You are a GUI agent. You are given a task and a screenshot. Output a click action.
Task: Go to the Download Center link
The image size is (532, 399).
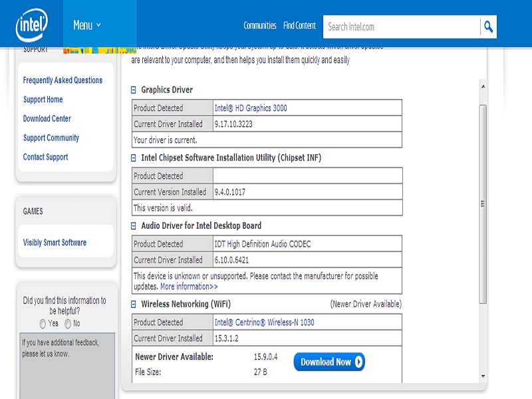tap(47, 119)
